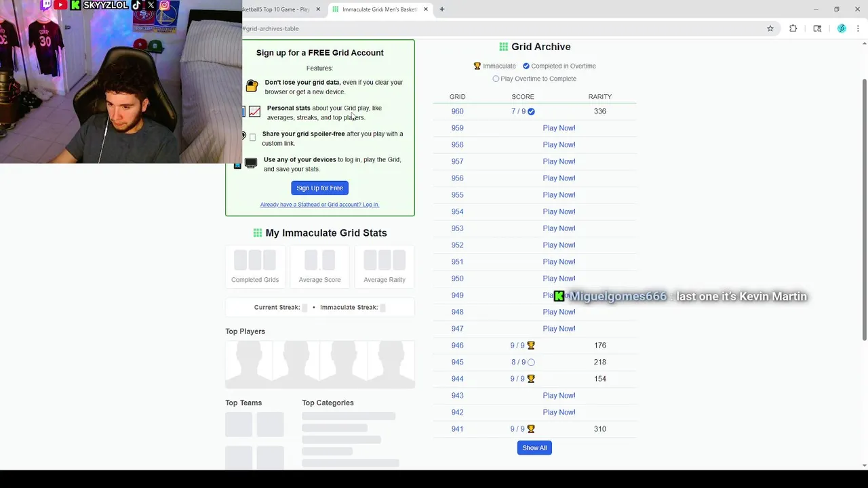
Task: Click the SCORE column header
Action: click(x=523, y=97)
